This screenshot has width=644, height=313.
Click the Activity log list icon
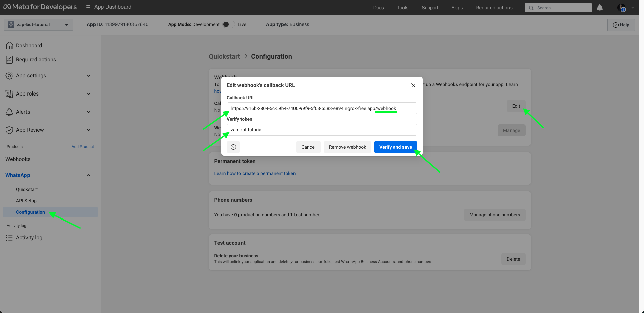point(9,238)
